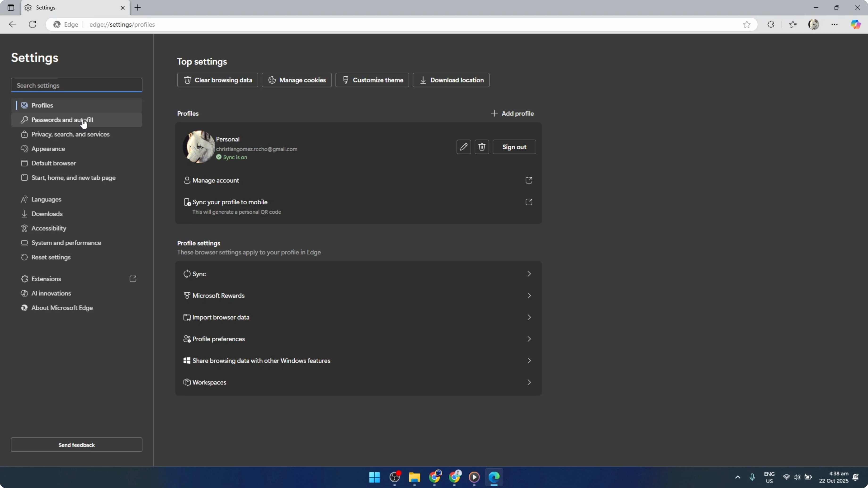Screen dimensions: 868x488
Task: Expand the Microsoft Rewards row
Action: tap(359, 295)
